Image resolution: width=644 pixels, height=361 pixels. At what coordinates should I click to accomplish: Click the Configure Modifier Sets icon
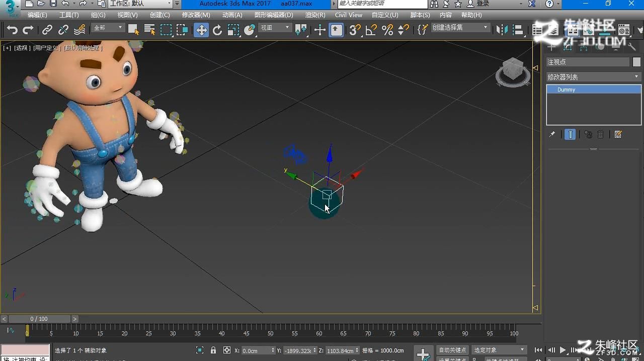(x=618, y=134)
